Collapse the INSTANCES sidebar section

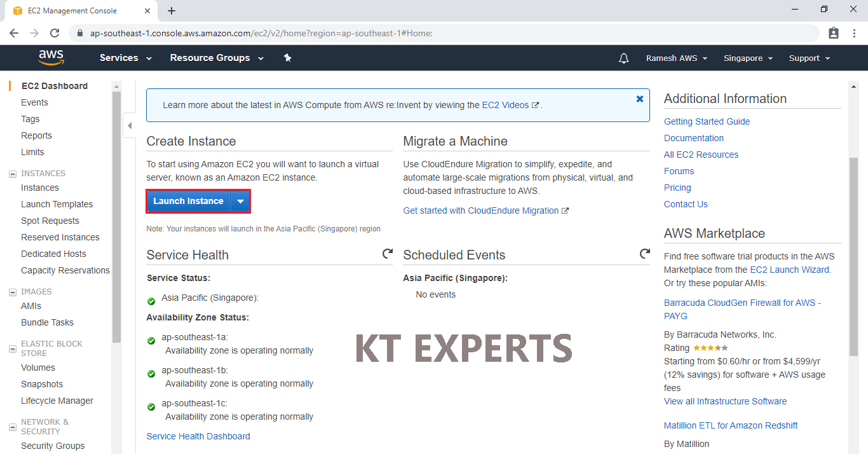coord(13,174)
